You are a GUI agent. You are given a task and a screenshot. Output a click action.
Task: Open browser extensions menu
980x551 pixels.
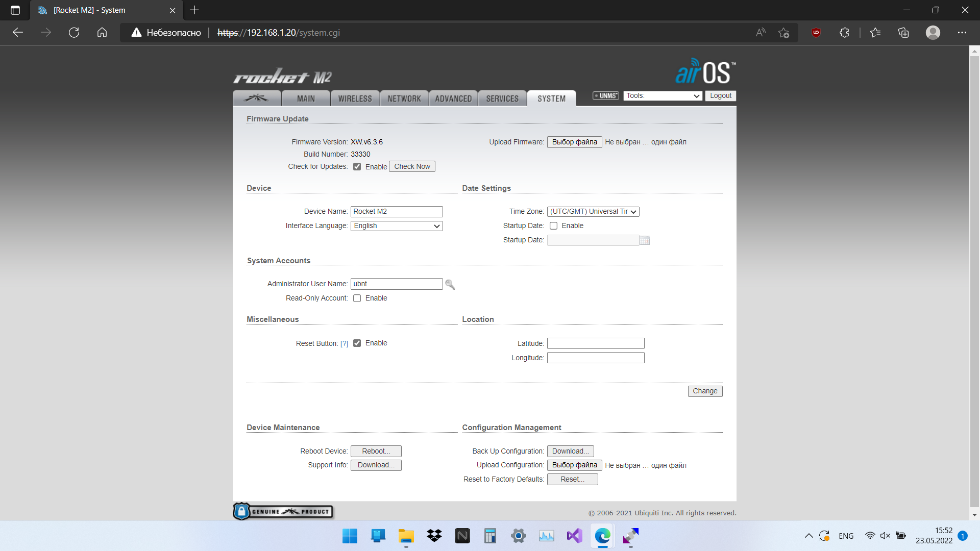point(844,33)
